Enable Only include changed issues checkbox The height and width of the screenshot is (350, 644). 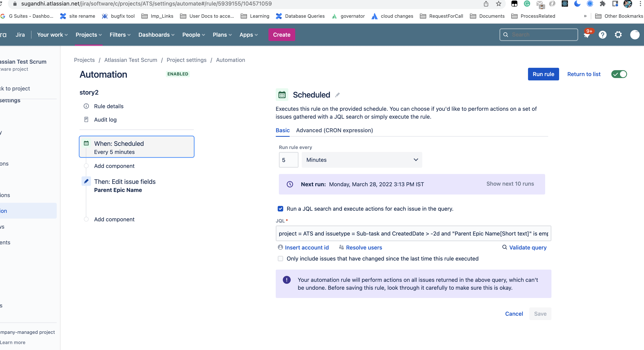[280, 258]
